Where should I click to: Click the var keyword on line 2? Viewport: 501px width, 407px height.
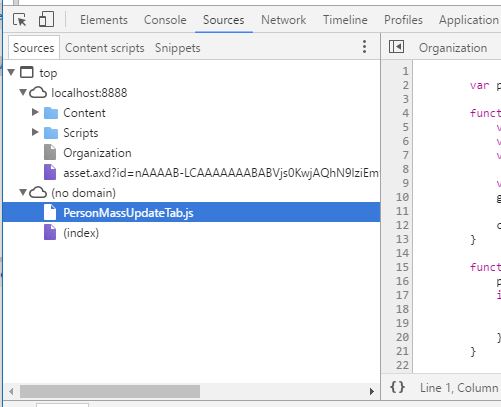[x=479, y=85]
